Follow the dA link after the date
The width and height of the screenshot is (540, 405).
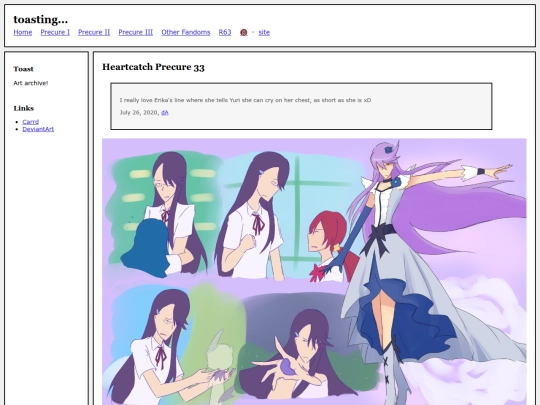click(165, 113)
